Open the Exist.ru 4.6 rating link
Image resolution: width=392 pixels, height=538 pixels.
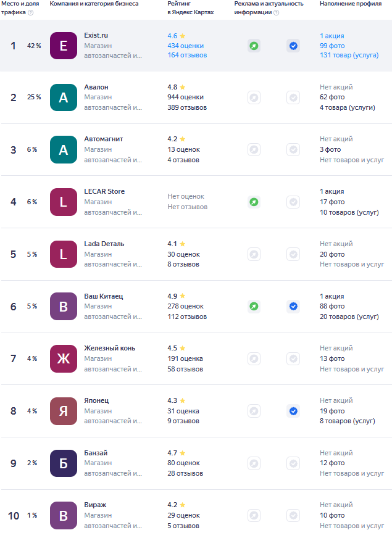click(x=177, y=36)
